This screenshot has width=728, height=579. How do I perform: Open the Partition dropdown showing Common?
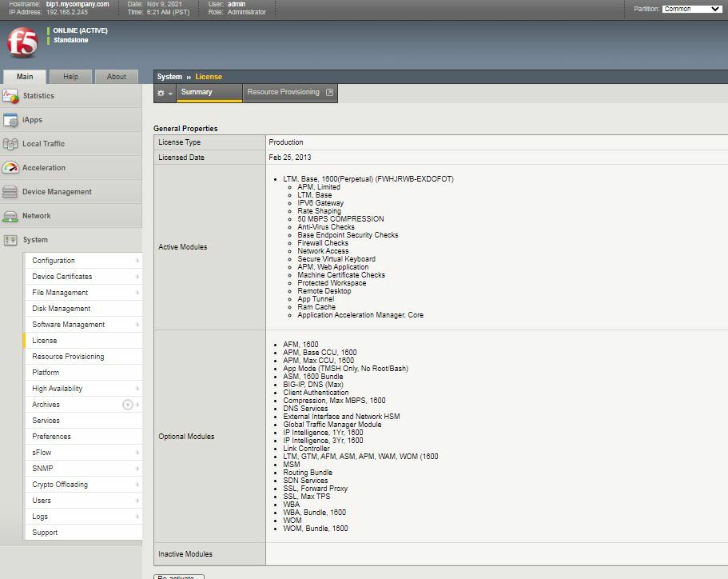click(x=694, y=10)
